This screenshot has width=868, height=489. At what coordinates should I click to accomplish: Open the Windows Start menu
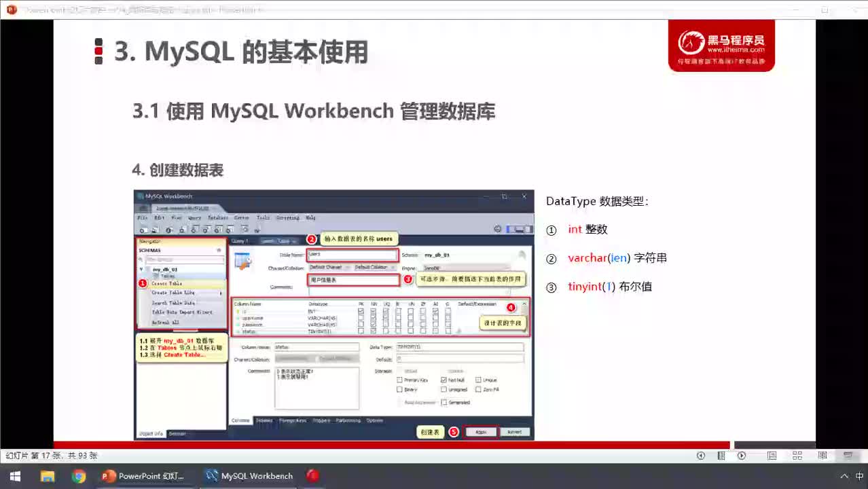tap(14, 476)
